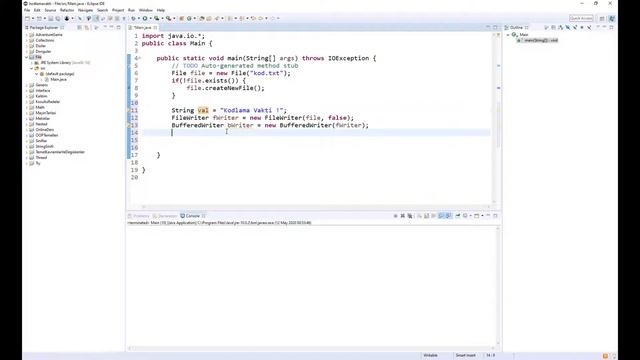Select the Thread project
Screen dimensions: 640x360
pos(41,158)
